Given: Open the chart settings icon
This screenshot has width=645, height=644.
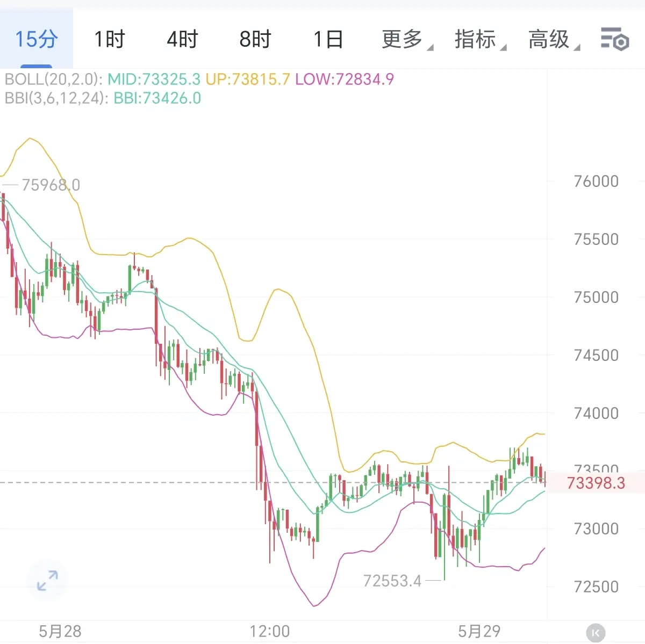Looking at the screenshot, I should pos(614,39).
